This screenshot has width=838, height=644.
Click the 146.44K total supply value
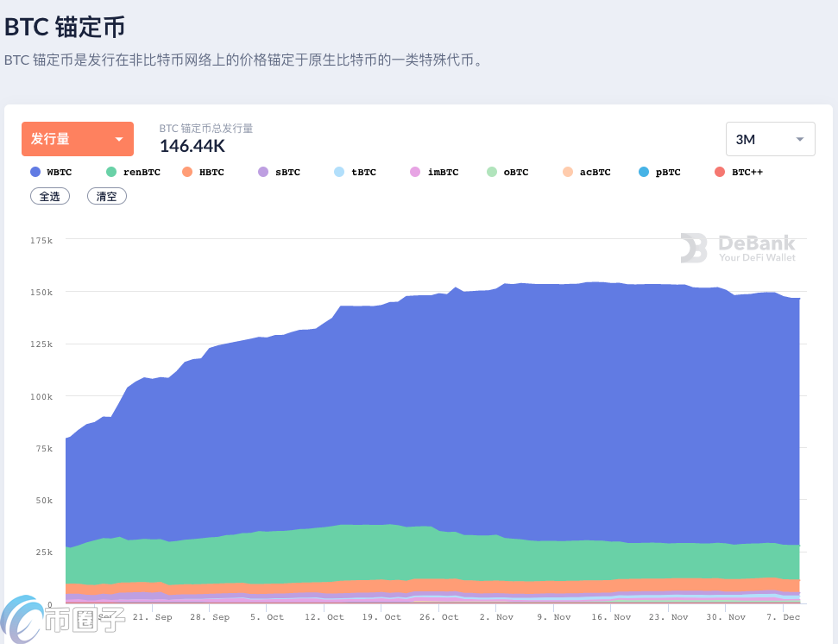(193, 146)
